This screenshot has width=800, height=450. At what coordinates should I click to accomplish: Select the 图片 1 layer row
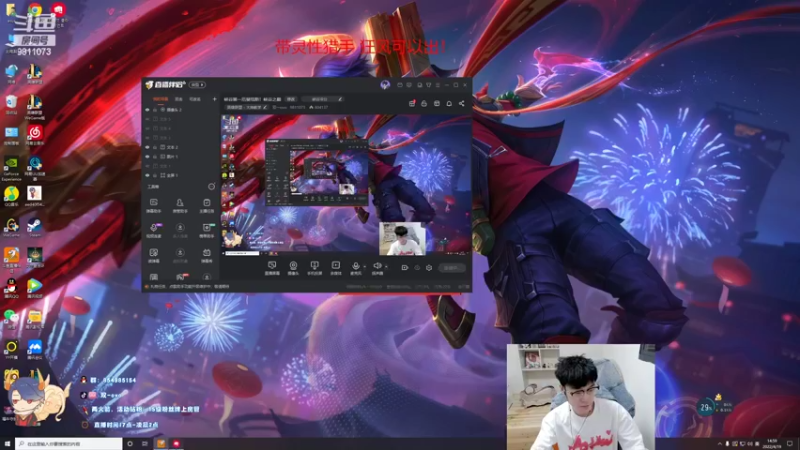pos(181,157)
